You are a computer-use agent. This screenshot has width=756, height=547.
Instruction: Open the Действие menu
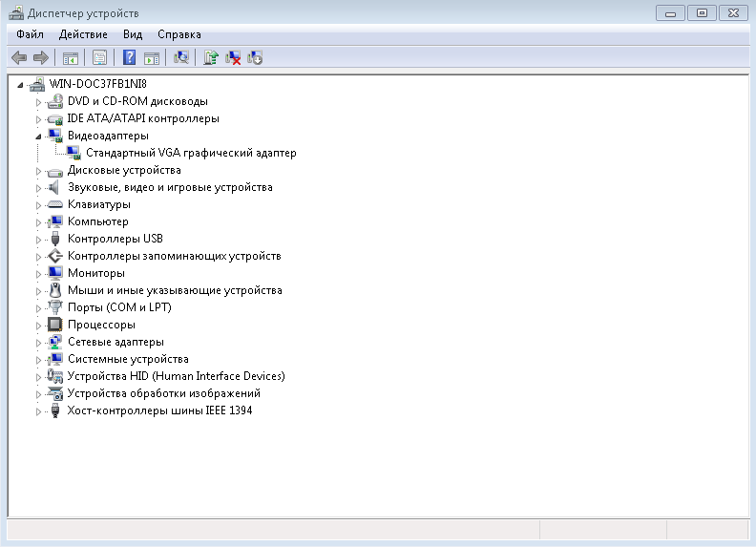click(x=83, y=34)
